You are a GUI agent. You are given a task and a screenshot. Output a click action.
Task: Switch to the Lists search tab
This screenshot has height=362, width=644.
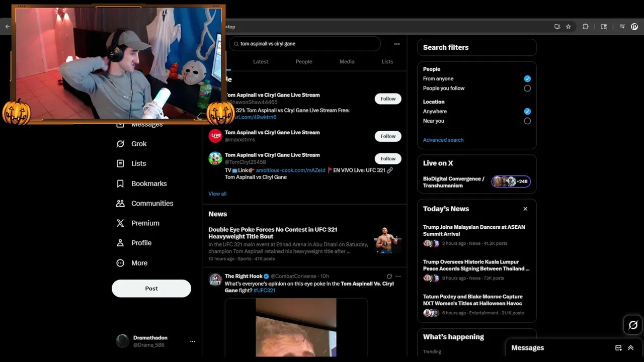point(387,61)
